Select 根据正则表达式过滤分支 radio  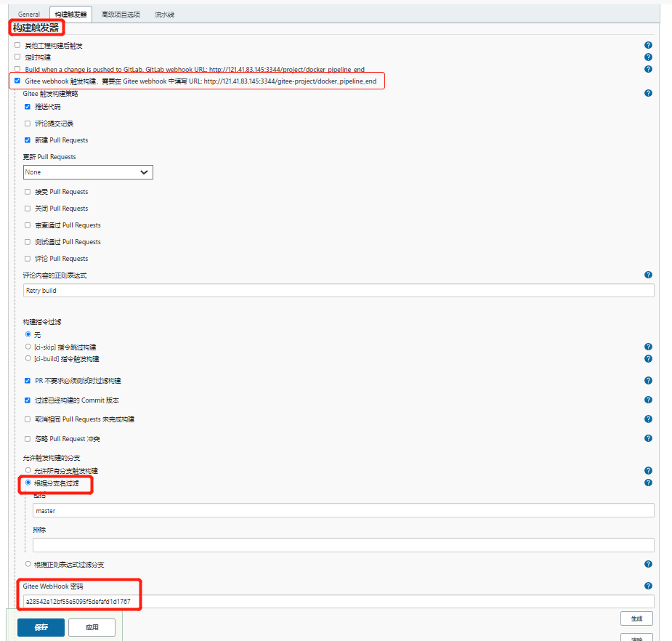(28, 564)
